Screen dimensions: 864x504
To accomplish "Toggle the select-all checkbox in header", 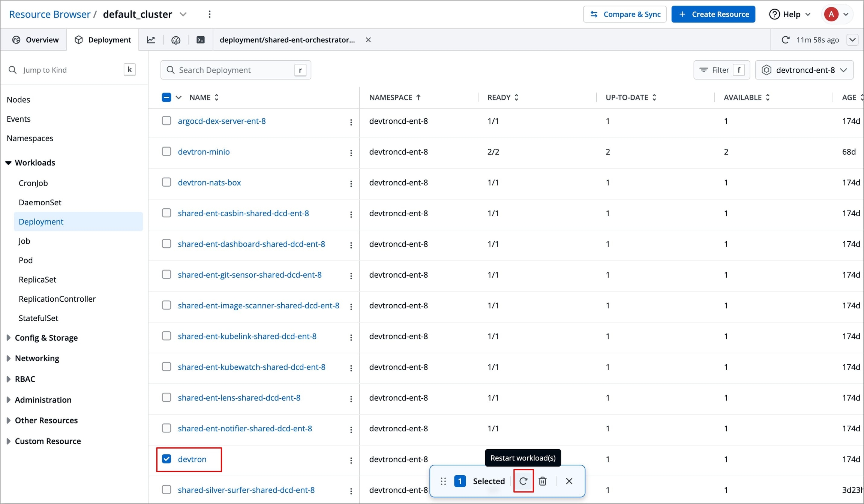I will point(166,97).
